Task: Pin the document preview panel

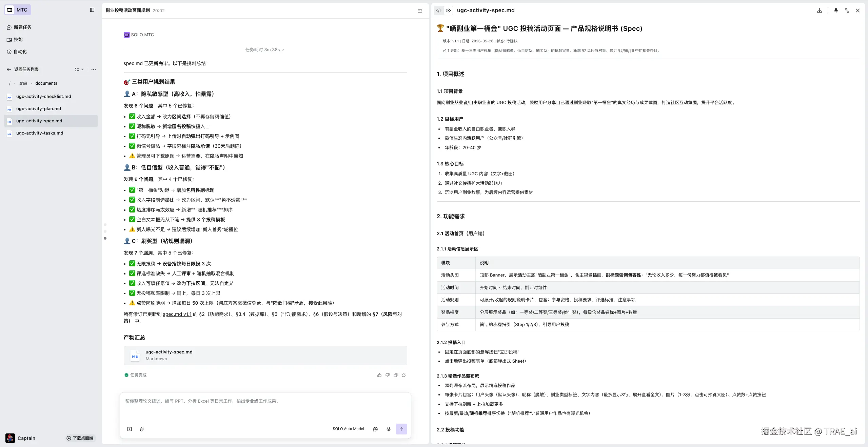Action: [x=836, y=11]
